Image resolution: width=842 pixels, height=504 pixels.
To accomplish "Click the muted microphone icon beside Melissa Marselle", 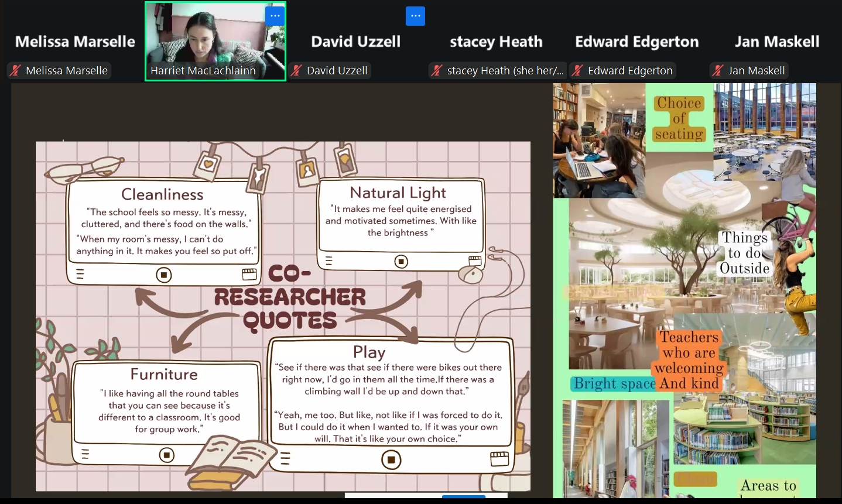I will (x=15, y=71).
